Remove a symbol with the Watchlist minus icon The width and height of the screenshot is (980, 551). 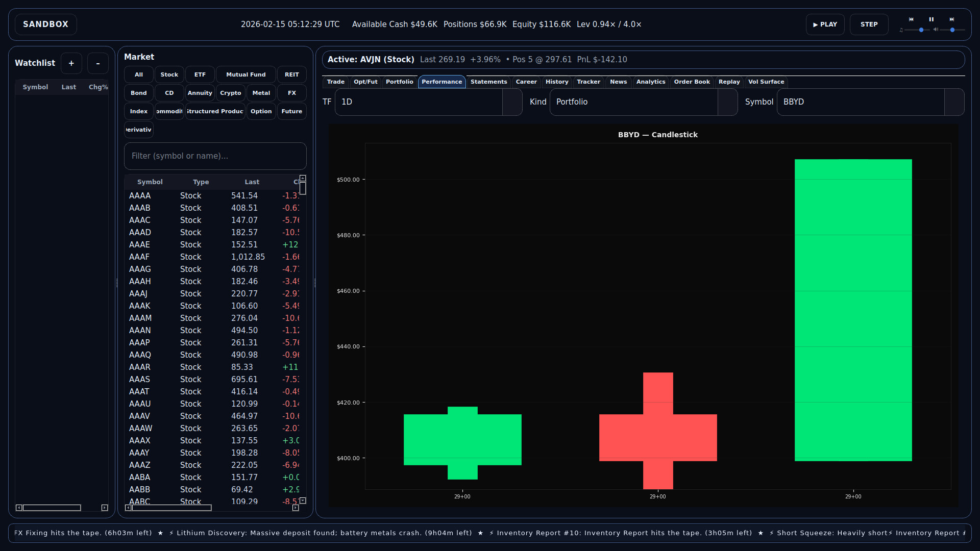coord(97,63)
